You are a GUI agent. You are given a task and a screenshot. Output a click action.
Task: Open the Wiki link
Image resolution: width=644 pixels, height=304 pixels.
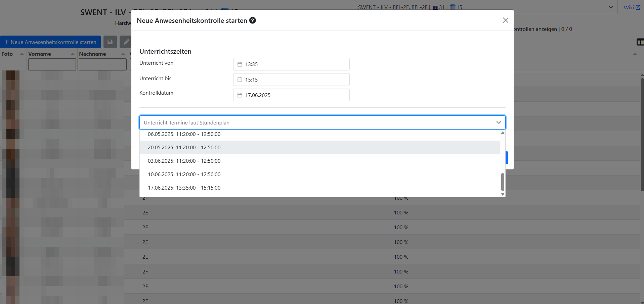point(631,7)
